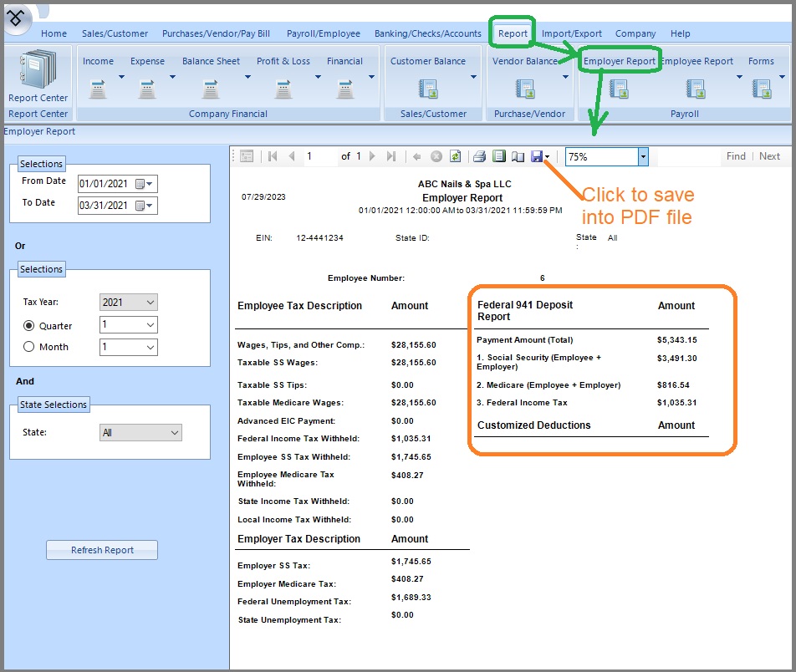796x672 pixels.
Task: Select the Month radio button
Action: (x=29, y=347)
